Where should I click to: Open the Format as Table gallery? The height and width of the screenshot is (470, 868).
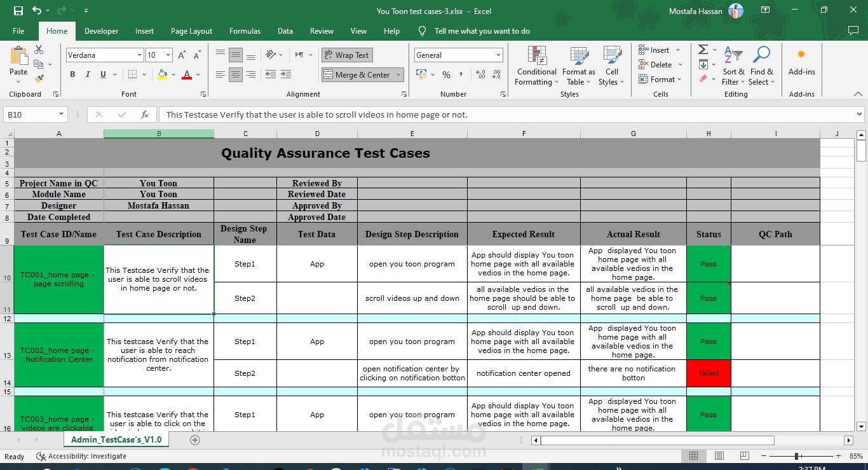click(578, 66)
